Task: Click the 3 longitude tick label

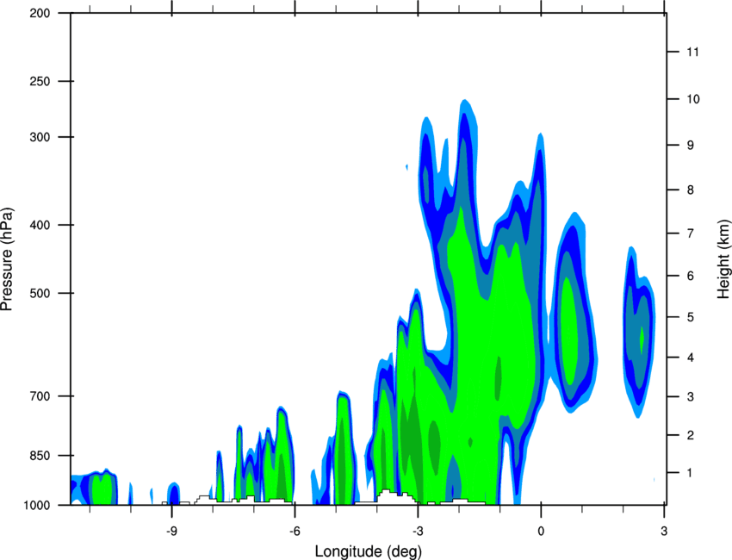Action: tap(664, 532)
